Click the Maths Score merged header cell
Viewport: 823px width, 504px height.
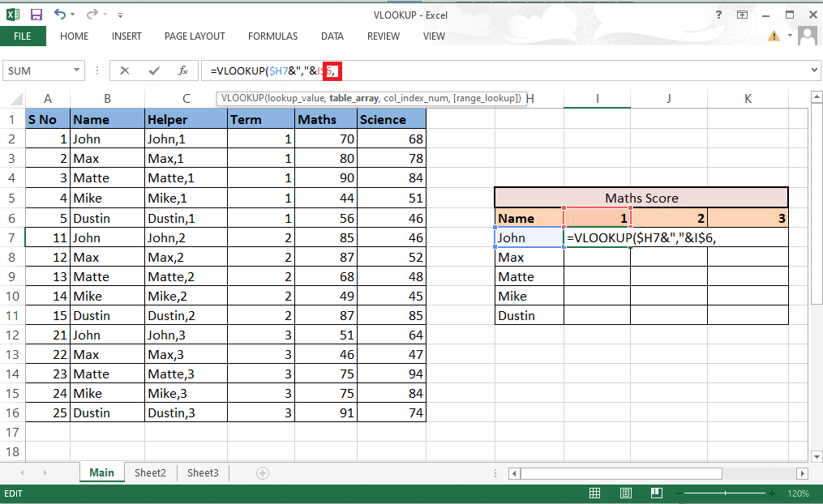tap(641, 198)
